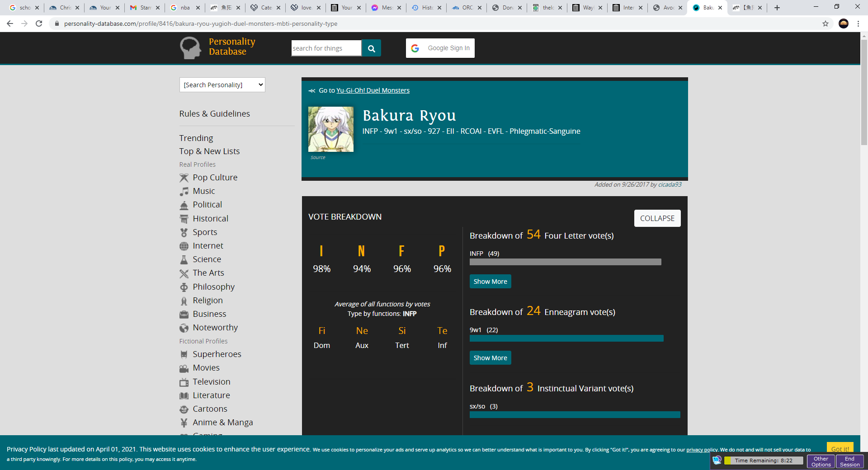
Task: Open Top & New Lists
Action: (210, 151)
